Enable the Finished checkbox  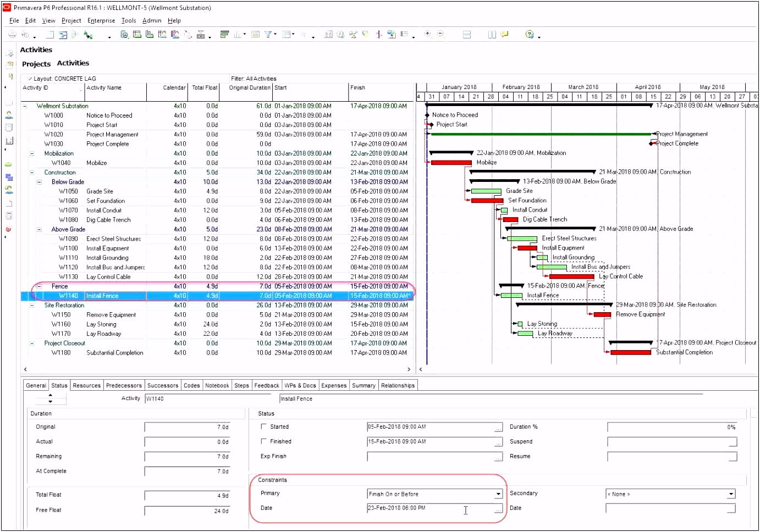coord(264,441)
